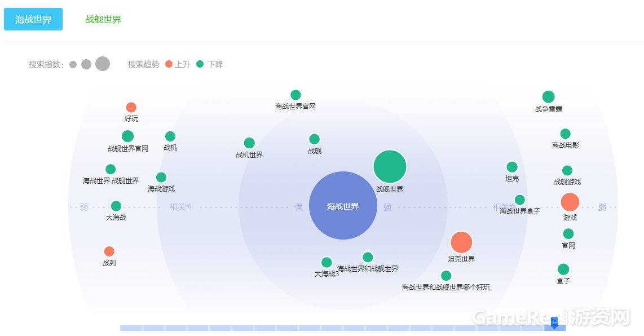Select the 海战世界 tab

[33, 19]
